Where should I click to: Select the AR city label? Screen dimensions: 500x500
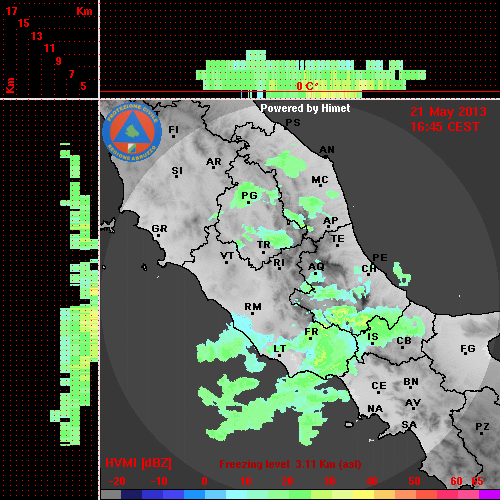click(x=214, y=162)
